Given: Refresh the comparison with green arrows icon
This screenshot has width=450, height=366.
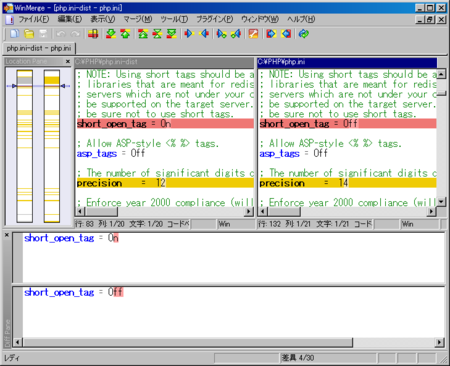Looking at the screenshot, I should (x=304, y=34).
